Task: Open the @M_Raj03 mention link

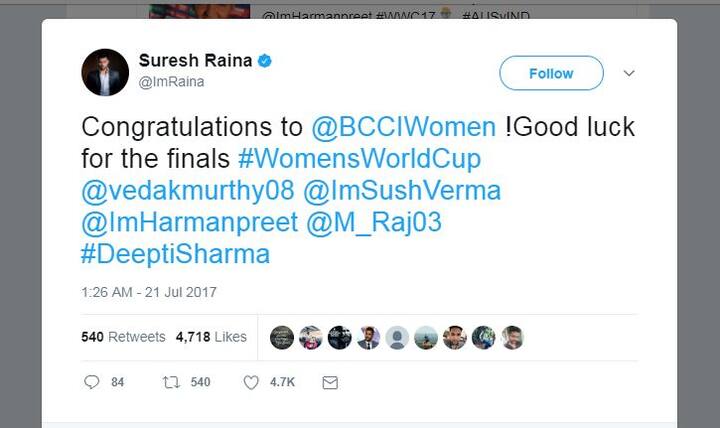Action: coord(374,222)
